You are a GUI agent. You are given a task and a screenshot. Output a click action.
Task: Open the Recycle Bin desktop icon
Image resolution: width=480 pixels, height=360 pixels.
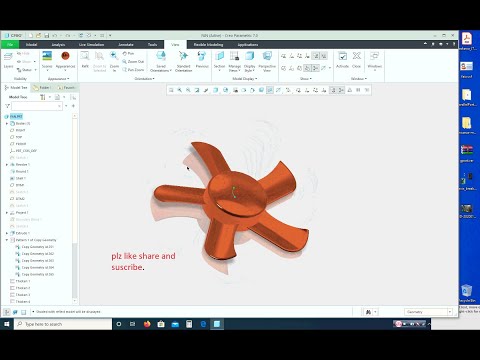click(x=467, y=293)
